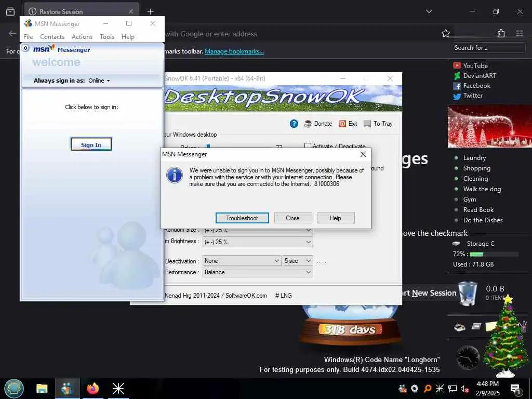
Task: Click the To-Tray icon in DesktopSnowOK
Action: (x=367, y=124)
